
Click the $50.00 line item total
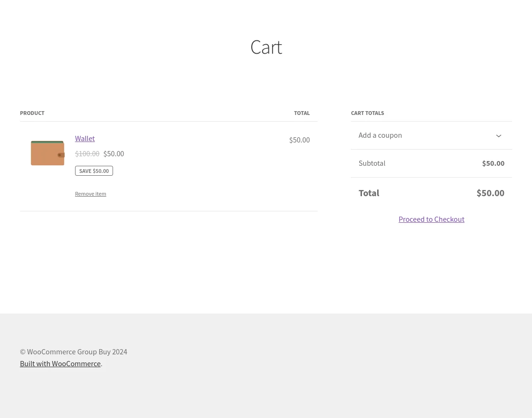point(299,140)
